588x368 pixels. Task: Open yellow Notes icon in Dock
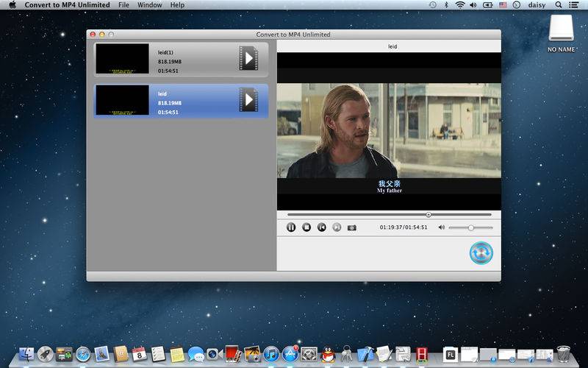(x=177, y=354)
